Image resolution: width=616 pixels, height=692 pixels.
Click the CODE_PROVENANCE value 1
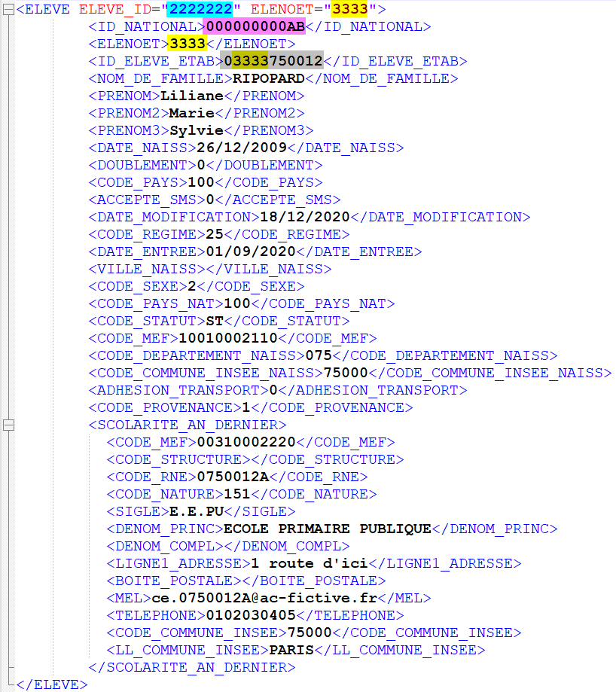[x=246, y=407]
